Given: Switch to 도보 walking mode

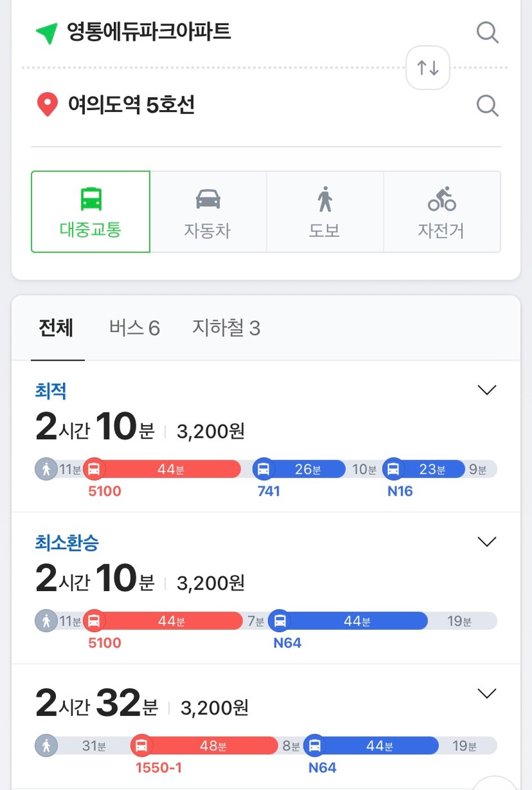Looking at the screenshot, I should pos(325,212).
